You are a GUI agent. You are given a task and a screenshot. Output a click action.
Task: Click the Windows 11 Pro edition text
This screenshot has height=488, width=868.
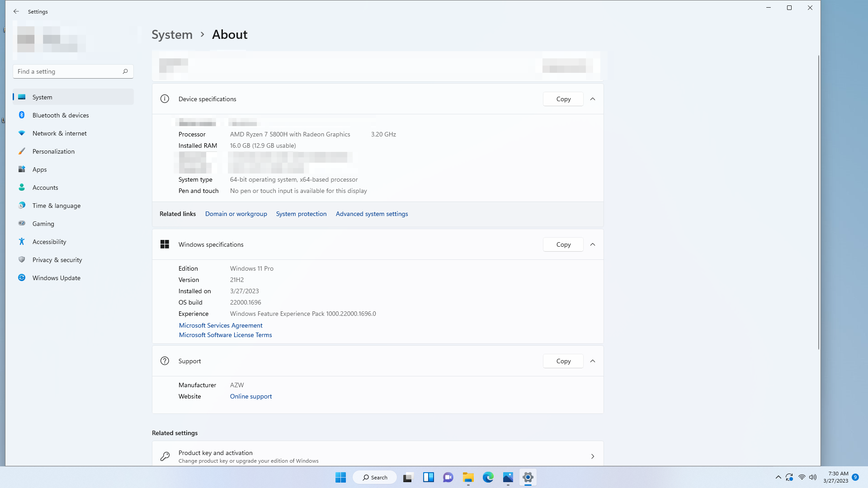(x=252, y=268)
